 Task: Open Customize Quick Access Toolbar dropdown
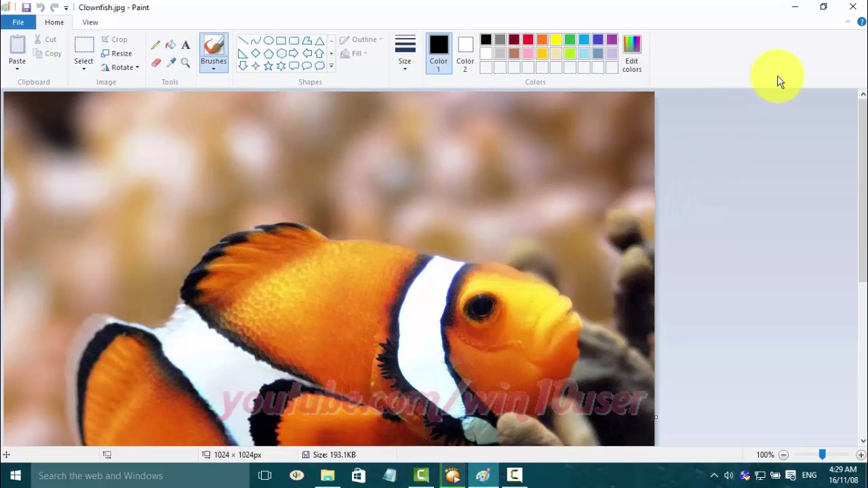click(x=66, y=8)
